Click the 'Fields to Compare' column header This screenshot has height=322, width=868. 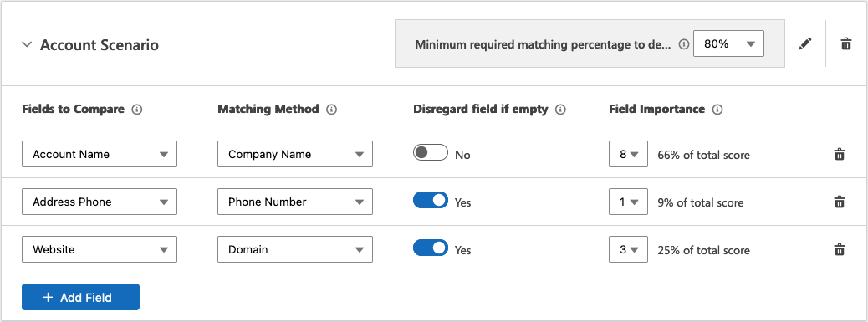(73, 109)
